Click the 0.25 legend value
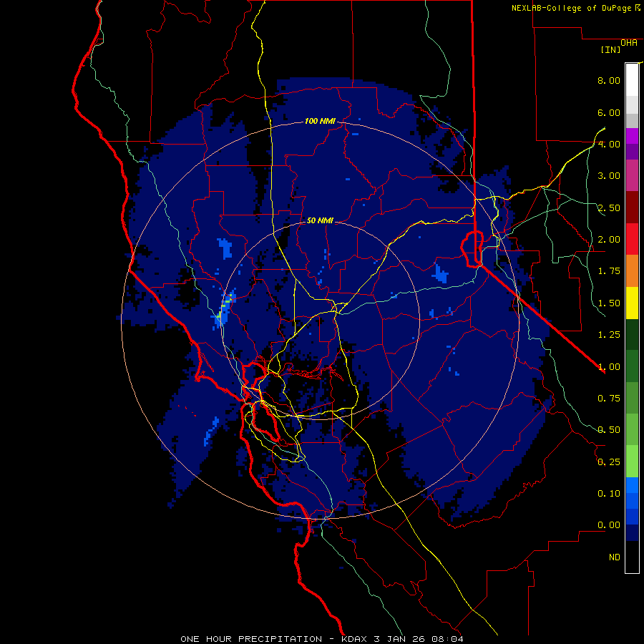 pos(609,462)
